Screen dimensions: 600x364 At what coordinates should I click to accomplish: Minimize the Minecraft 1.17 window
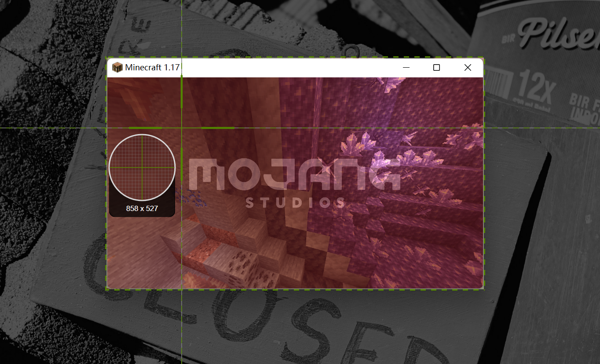[406, 67]
